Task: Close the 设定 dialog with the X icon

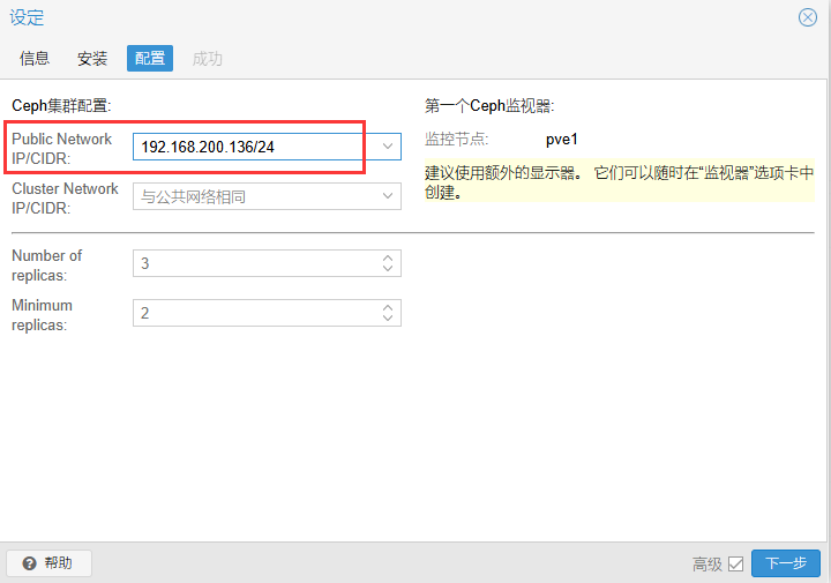Action: click(x=807, y=18)
